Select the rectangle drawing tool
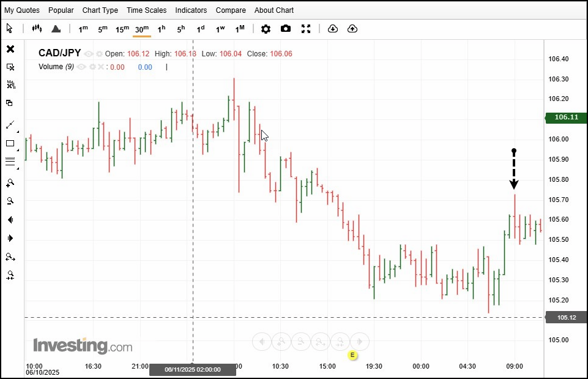This screenshot has width=588, height=379. point(10,143)
